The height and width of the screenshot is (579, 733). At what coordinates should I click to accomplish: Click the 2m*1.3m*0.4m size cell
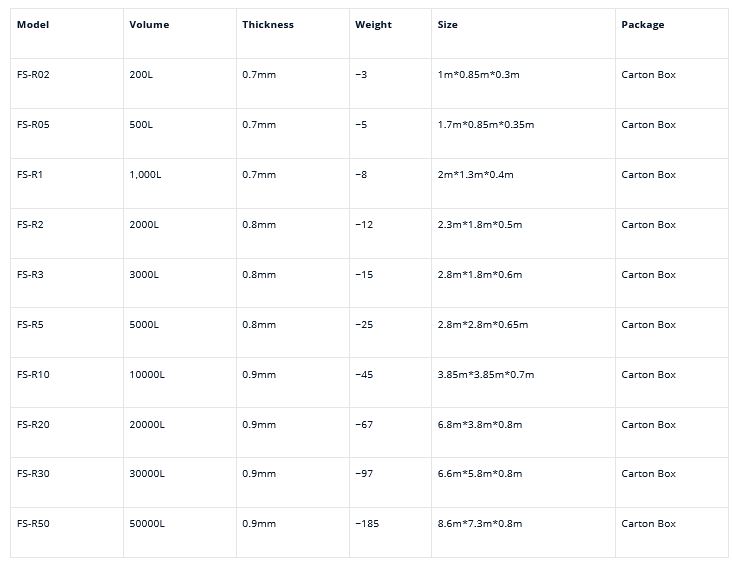click(x=475, y=175)
